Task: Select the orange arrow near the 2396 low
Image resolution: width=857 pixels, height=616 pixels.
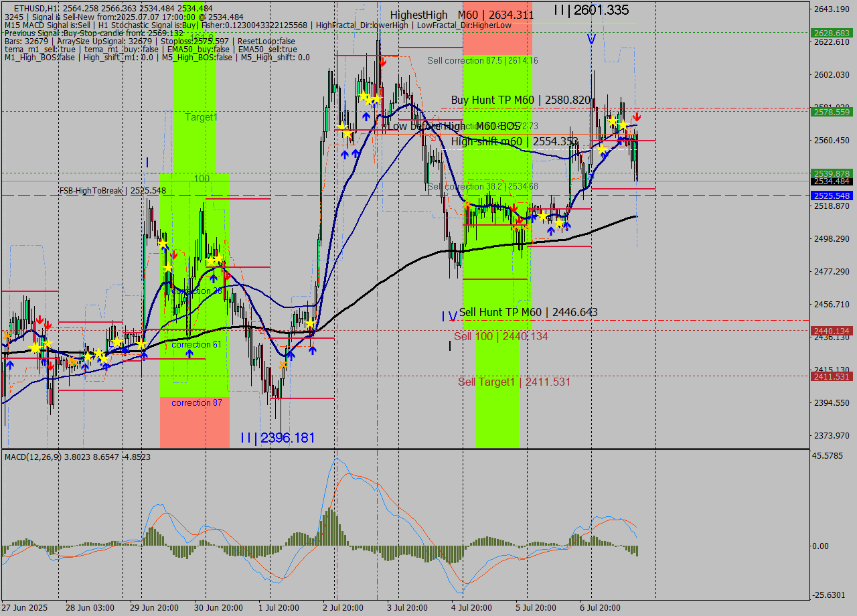Action: (x=283, y=365)
